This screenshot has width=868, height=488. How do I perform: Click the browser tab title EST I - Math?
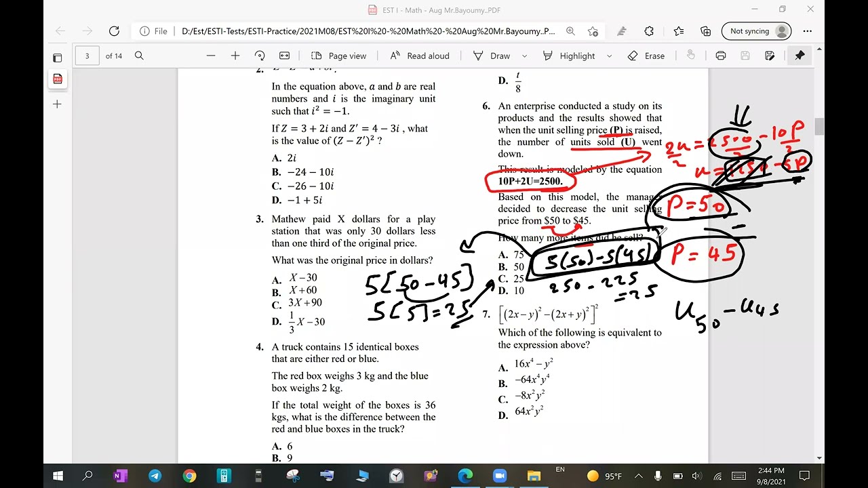(441, 10)
